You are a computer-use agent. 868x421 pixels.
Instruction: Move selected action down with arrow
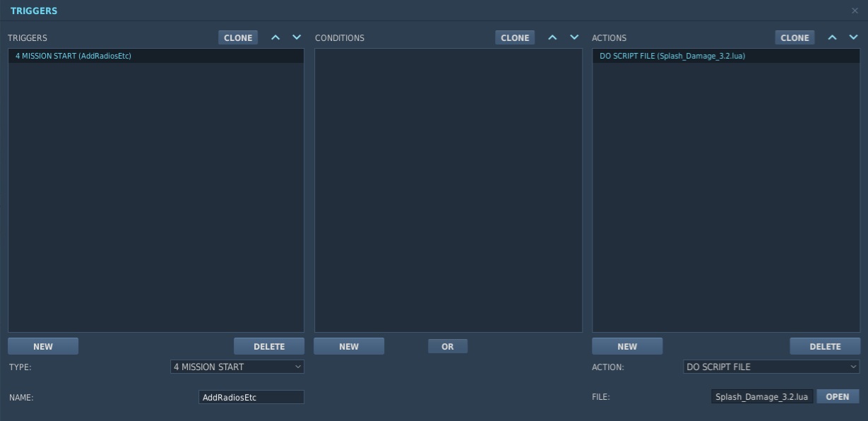pyautogui.click(x=853, y=37)
